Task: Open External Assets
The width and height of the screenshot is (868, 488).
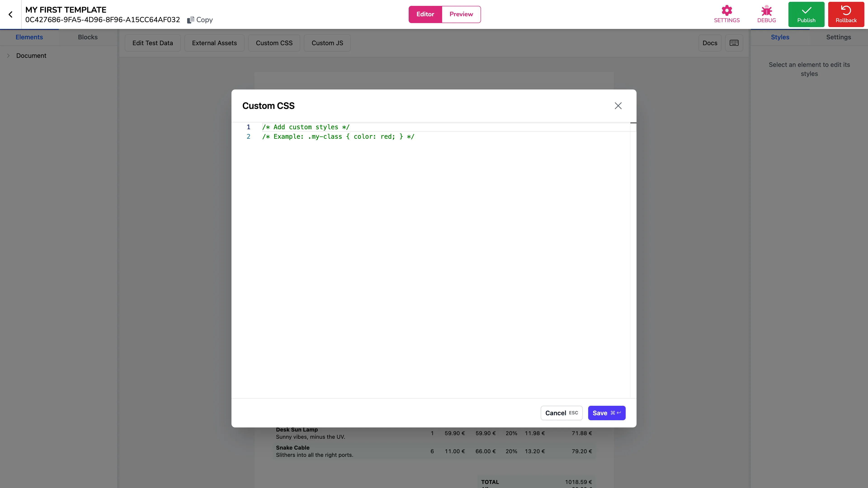Action: (x=214, y=43)
